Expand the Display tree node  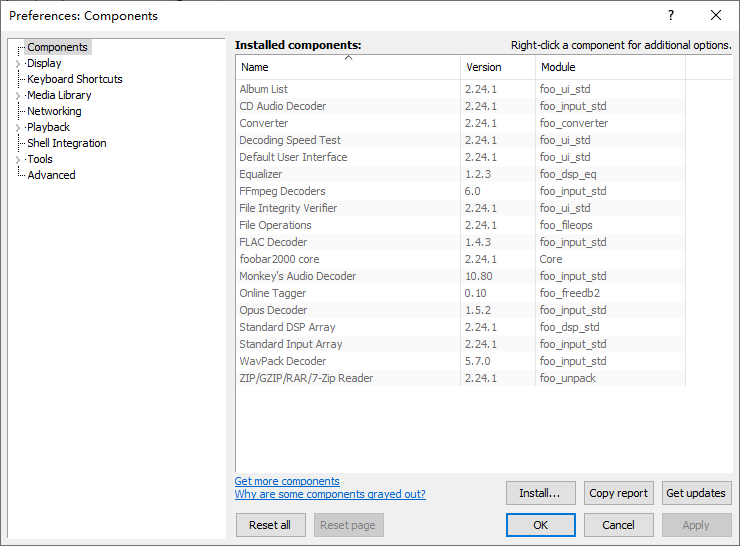pyautogui.click(x=18, y=64)
